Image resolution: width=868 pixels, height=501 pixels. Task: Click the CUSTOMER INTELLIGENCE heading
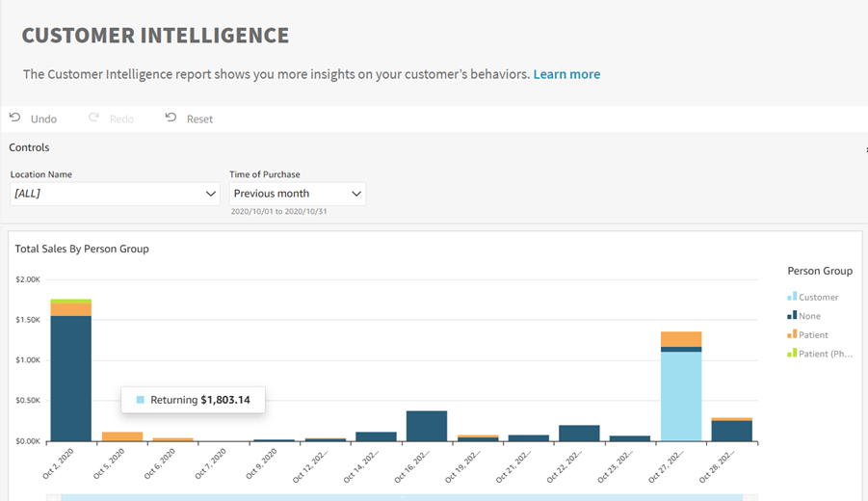(155, 36)
